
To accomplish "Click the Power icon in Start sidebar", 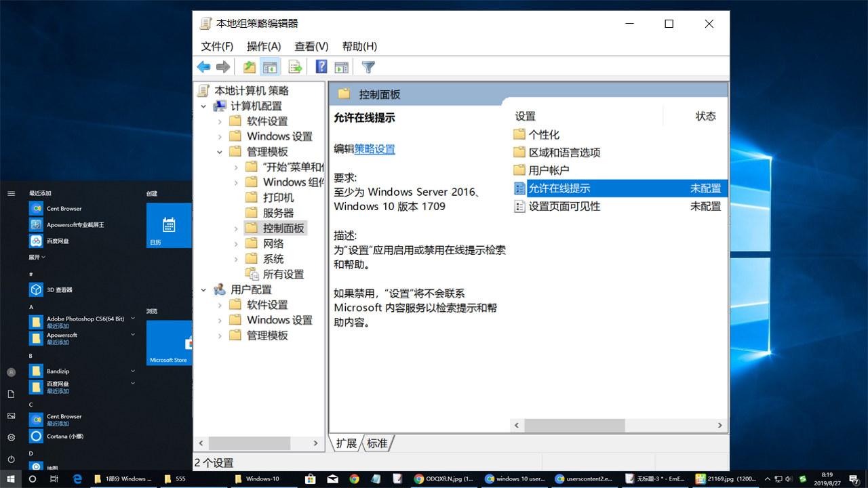I will [x=11, y=459].
